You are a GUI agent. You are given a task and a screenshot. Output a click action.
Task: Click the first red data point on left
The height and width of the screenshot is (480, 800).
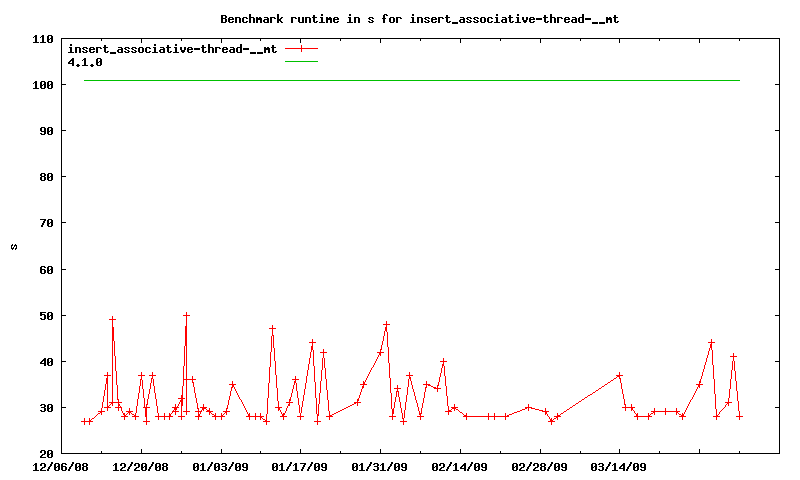coord(84,421)
